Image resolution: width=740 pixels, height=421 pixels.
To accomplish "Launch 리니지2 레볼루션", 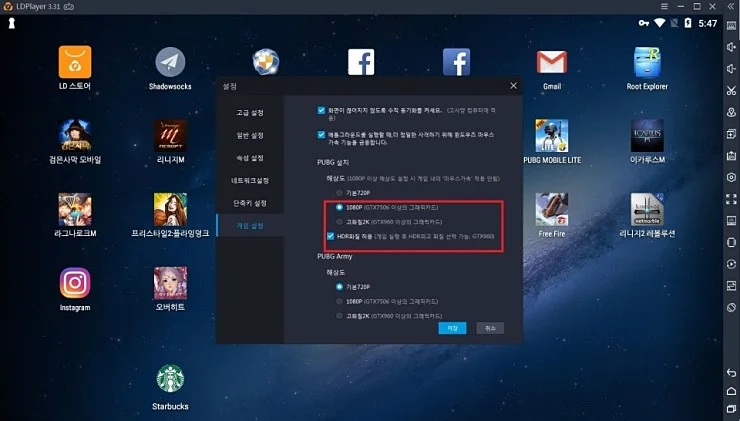I will (x=647, y=209).
